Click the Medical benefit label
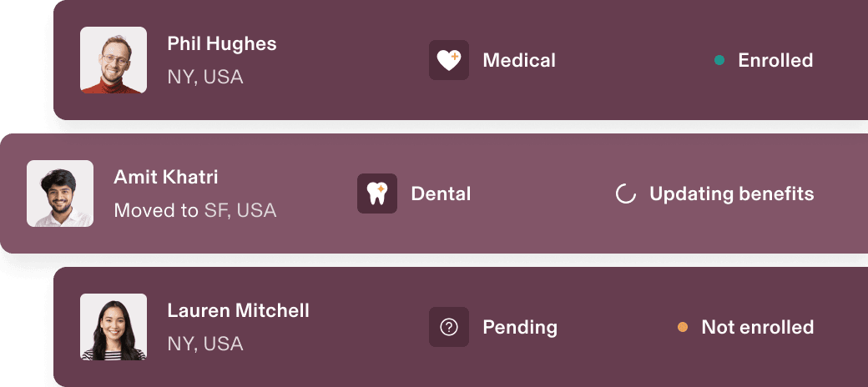Viewport: 868px width, 387px height. point(519,60)
